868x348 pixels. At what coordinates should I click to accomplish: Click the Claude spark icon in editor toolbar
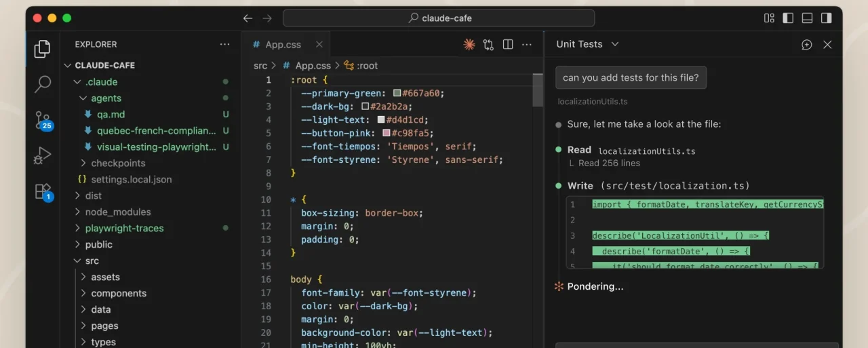click(469, 45)
